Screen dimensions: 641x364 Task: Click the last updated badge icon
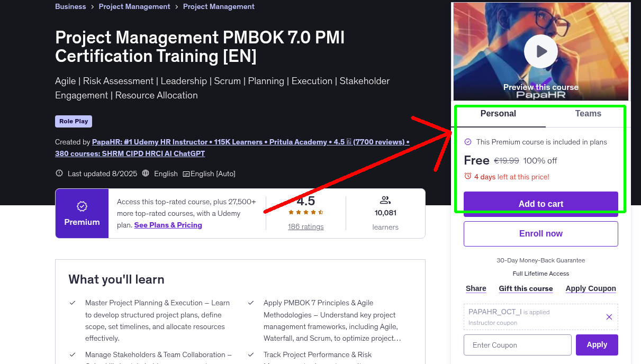(59, 174)
